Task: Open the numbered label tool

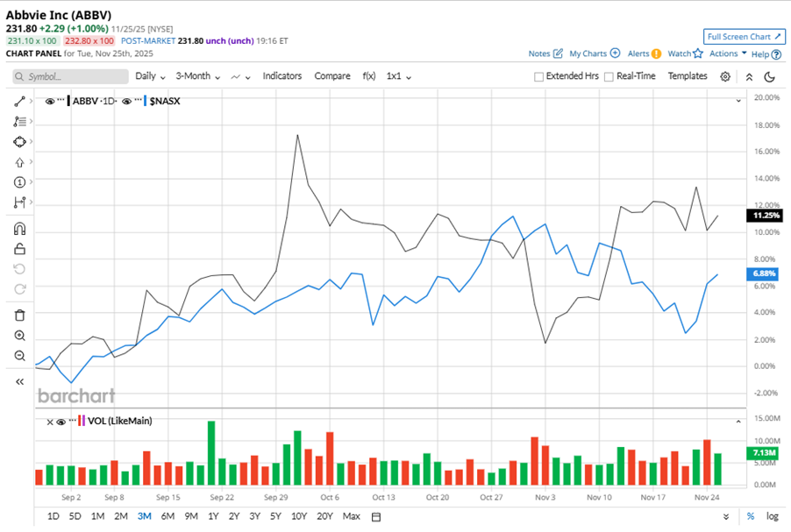Action: [19, 182]
